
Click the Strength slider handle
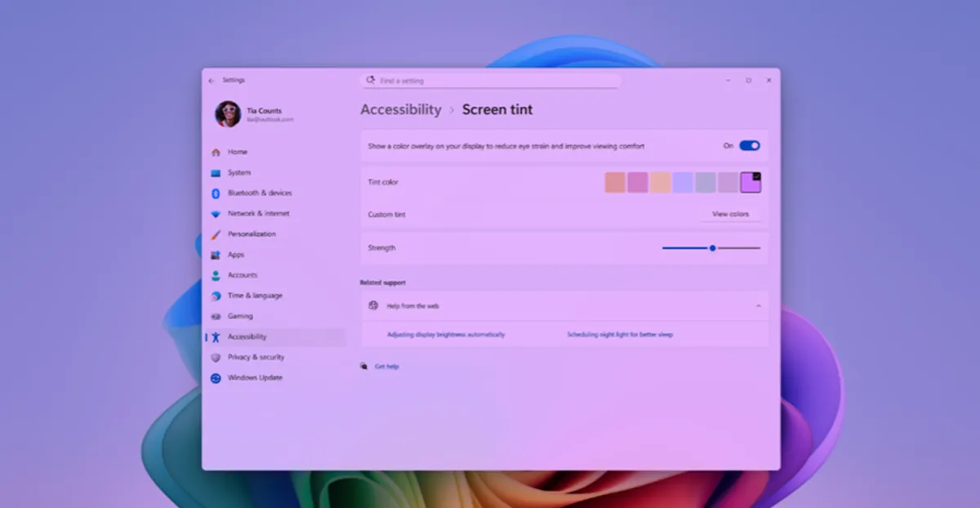(x=712, y=247)
